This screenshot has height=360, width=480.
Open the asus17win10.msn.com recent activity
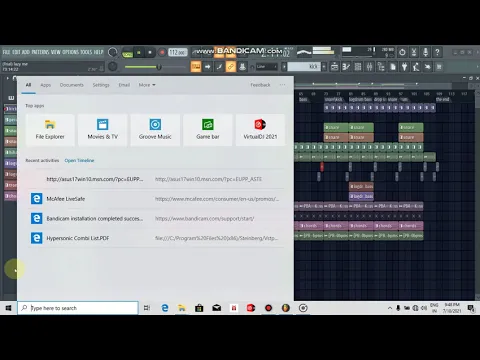click(155, 179)
